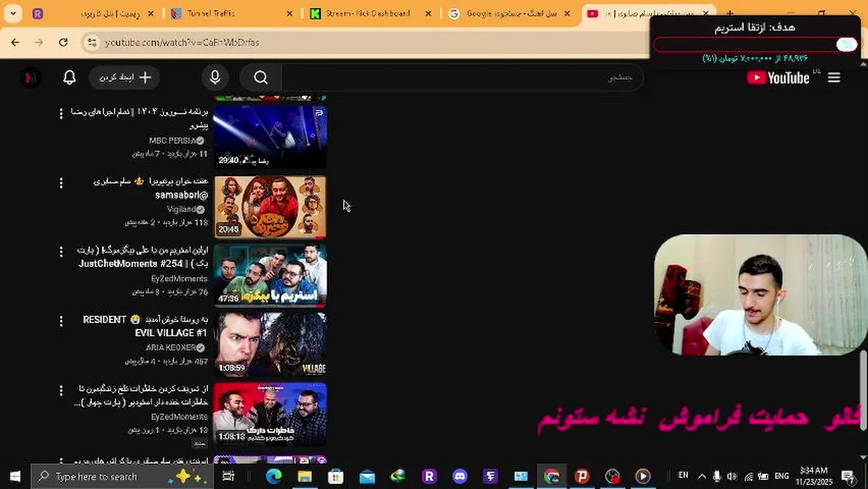Screen dimensions: 868x489
Task: Play the 1:08:13 EyZedMoments thumbnail
Action: click(270, 414)
